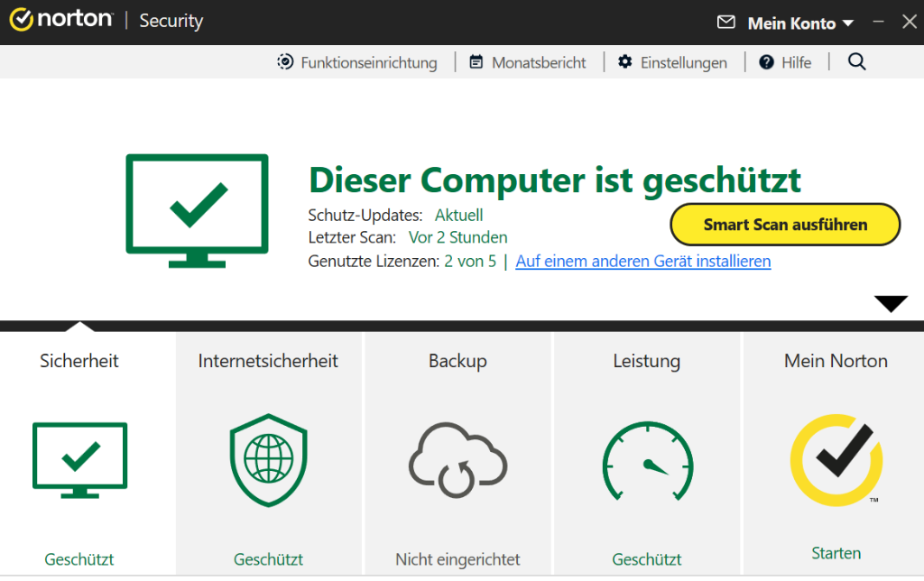
Task: Click the Monatsbericht calendar icon
Action: pos(476,62)
